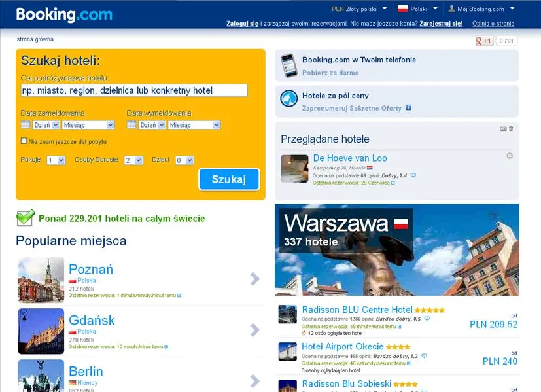Screen dimensions: 541x392
Task: Open check-out Miesiąc dropdown
Action: [x=194, y=125]
